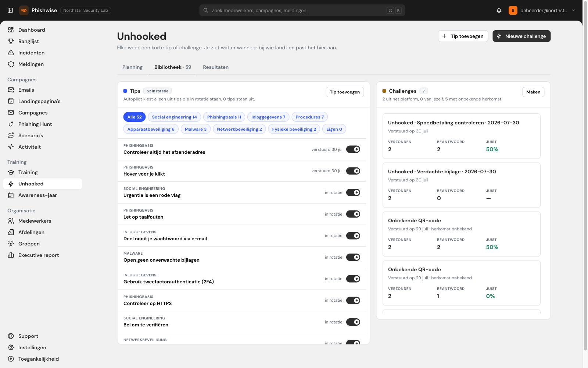
Task: Click the search magnifier icon
Action: (206, 10)
